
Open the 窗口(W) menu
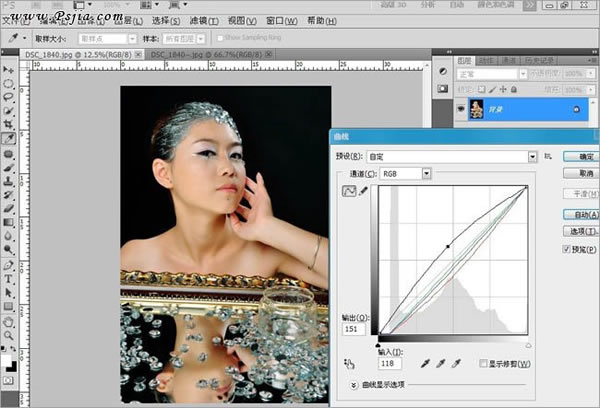tap(282, 21)
